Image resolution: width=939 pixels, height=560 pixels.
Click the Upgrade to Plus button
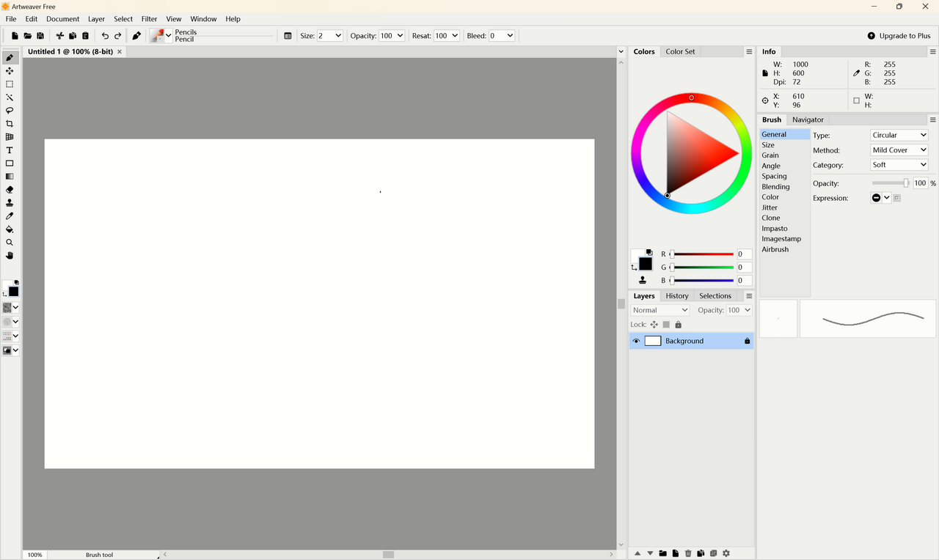pyautogui.click(x=899, y=35)
